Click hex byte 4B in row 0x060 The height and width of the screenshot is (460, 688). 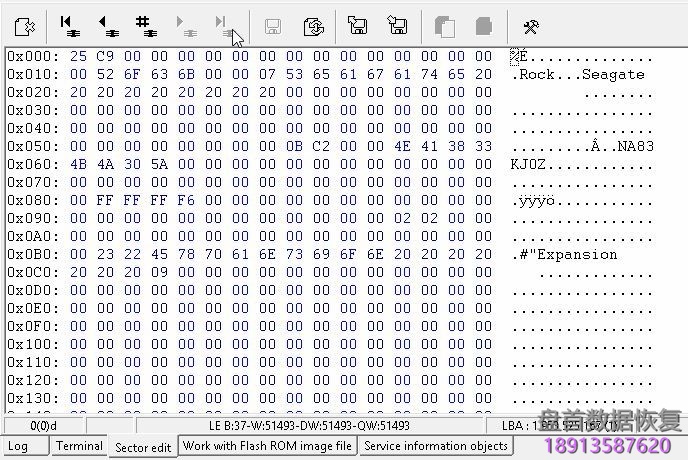79,164
